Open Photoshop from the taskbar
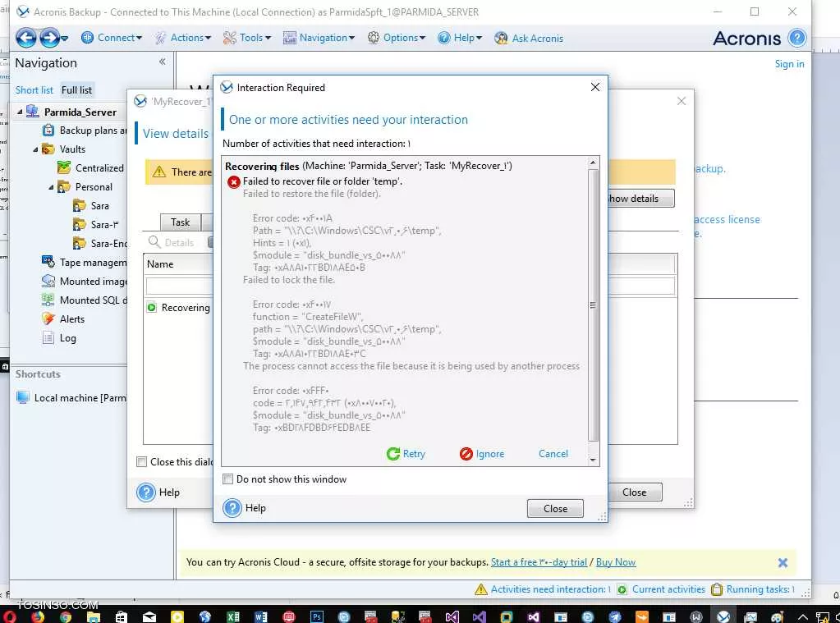This screenshot has height=623, width=840. coord(317,616)
